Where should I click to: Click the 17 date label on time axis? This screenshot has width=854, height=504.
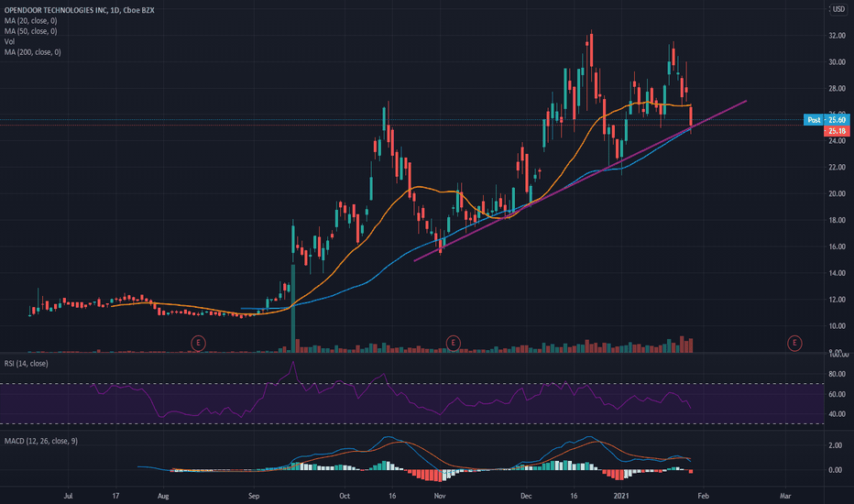(x=115, y=497)
